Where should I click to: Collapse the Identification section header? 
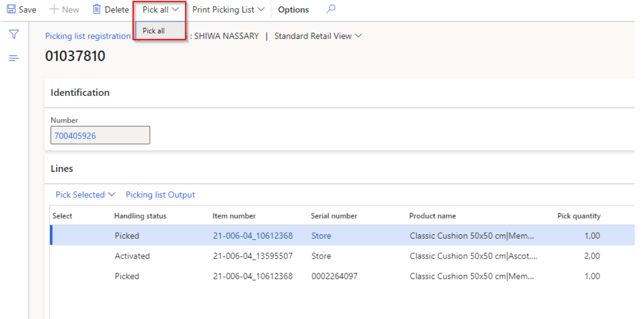(x=80, y=93)
